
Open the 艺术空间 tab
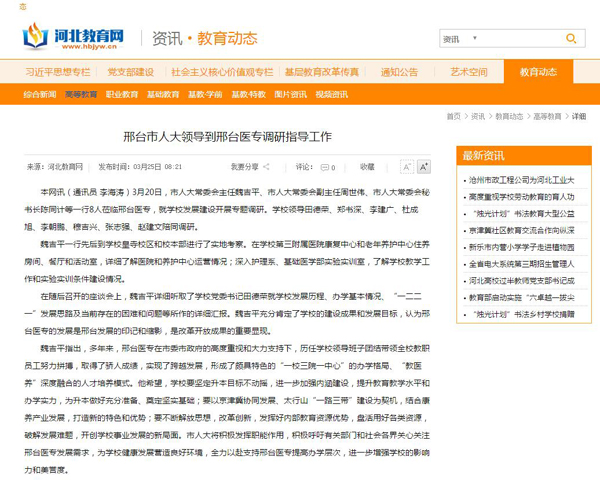point(468,72)
